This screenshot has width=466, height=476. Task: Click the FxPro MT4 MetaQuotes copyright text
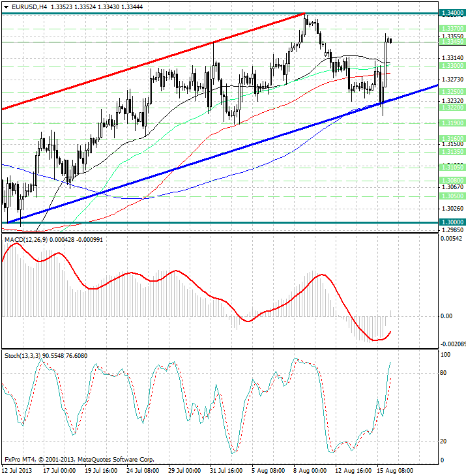[x=80, y=460]
